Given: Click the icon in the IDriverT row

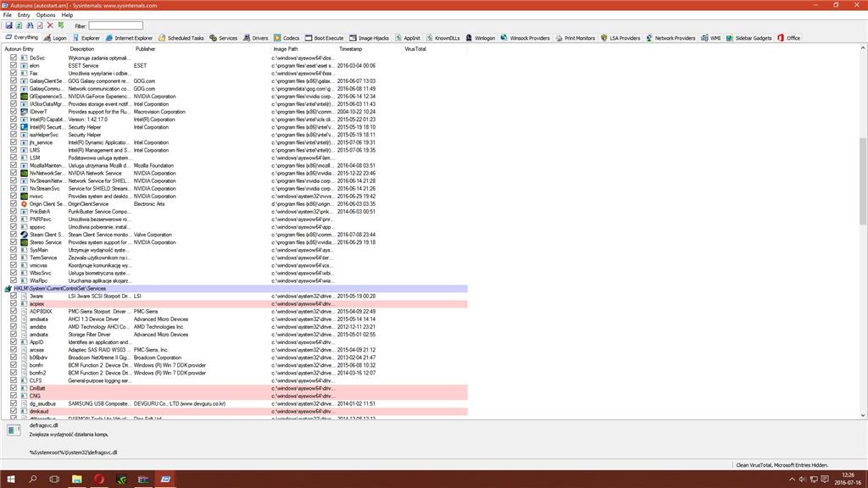Looking at the screenshot, I should coord(24,112).
